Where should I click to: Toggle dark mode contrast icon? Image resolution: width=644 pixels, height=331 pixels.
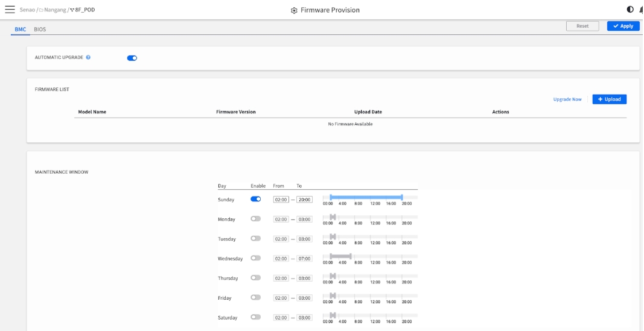[x=630, y=10]
